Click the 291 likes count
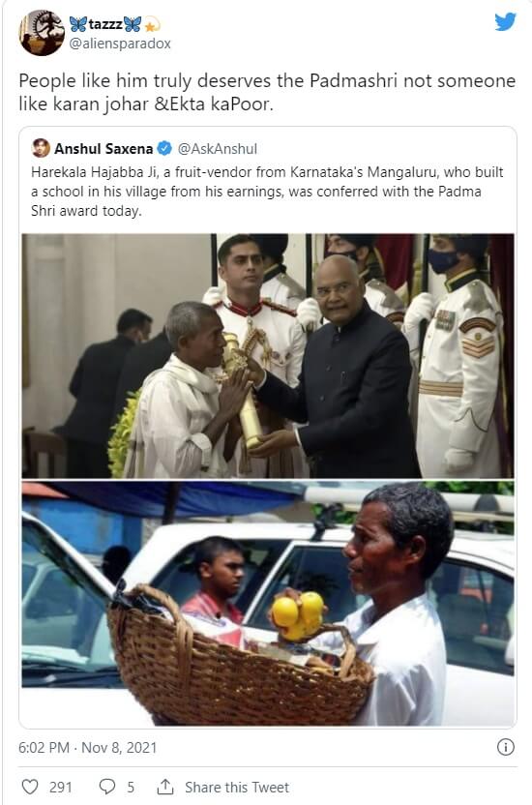This screenshot has height=805, width=532. pos(61,787)
